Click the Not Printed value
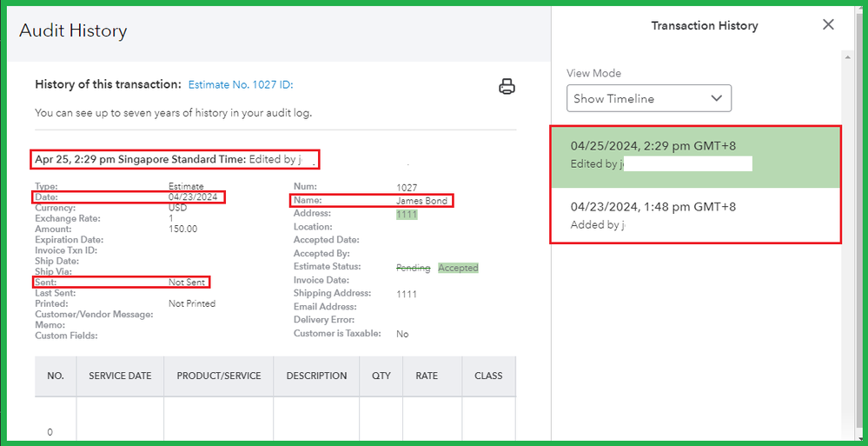 (x=191, y=303)
